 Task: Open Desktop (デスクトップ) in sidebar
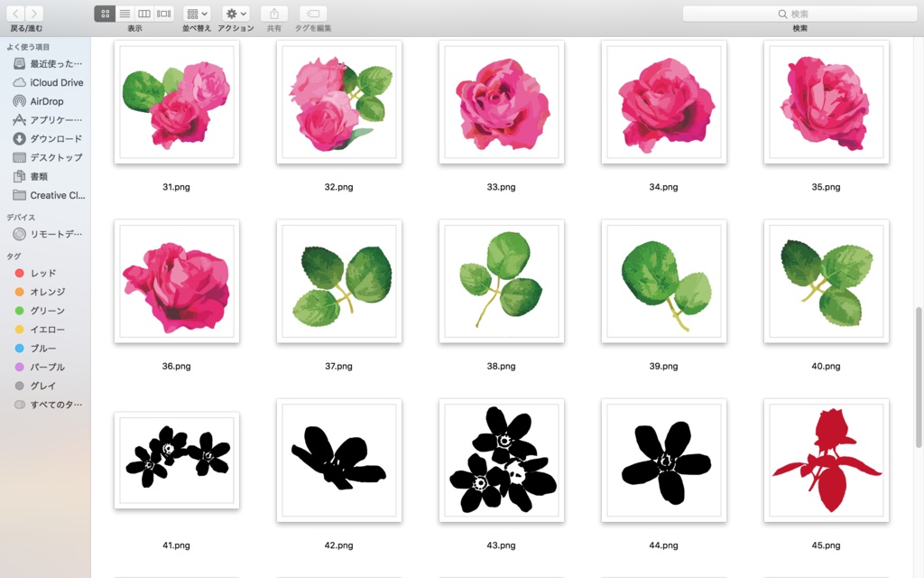coord(47,157)
